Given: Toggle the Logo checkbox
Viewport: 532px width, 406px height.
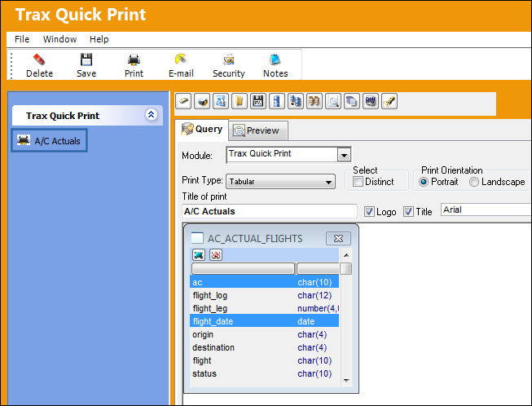Looking at the screenshot, I should point(369,211).
